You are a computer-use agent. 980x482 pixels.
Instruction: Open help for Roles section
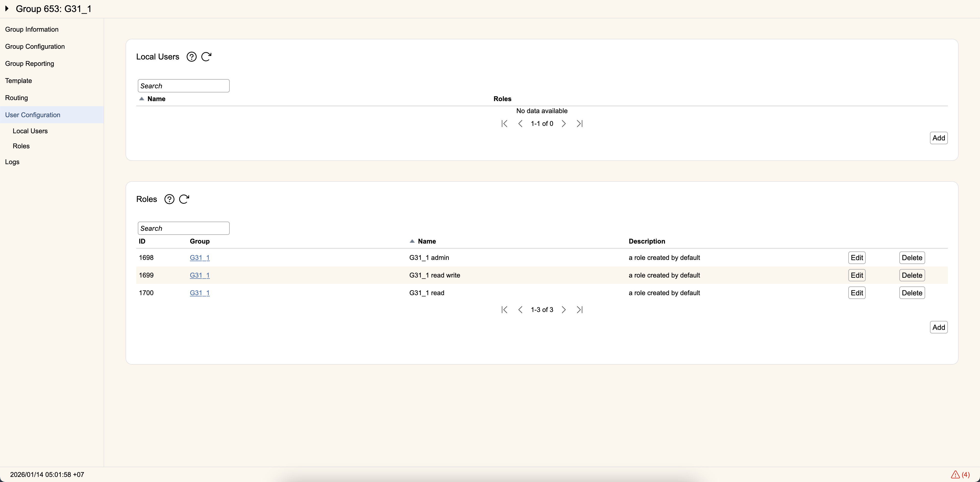[x=169, y=199]
